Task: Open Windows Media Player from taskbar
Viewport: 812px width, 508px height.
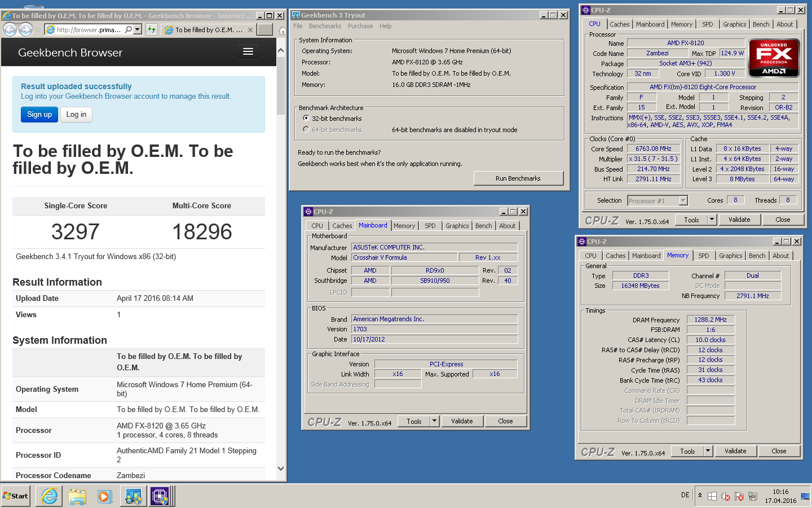Action: pyautogui.click(x=104, y=496)
